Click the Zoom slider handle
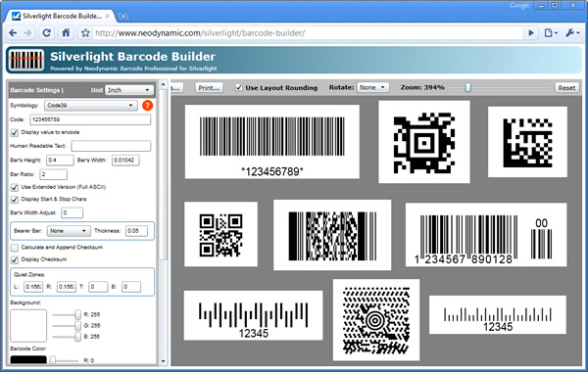This screenshot has width=588, height=372. 467,87
